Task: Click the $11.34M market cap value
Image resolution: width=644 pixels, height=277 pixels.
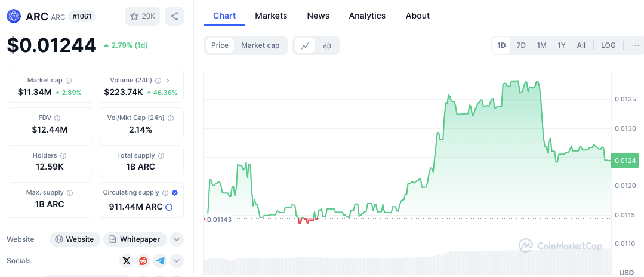Action: click(x=35, y=93)
